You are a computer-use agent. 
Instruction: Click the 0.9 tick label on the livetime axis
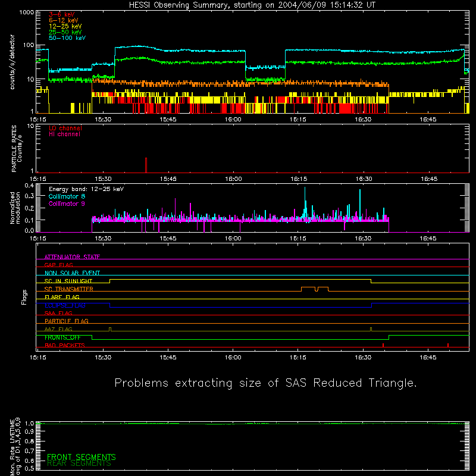pyautogui.click(x=29, y=432)
